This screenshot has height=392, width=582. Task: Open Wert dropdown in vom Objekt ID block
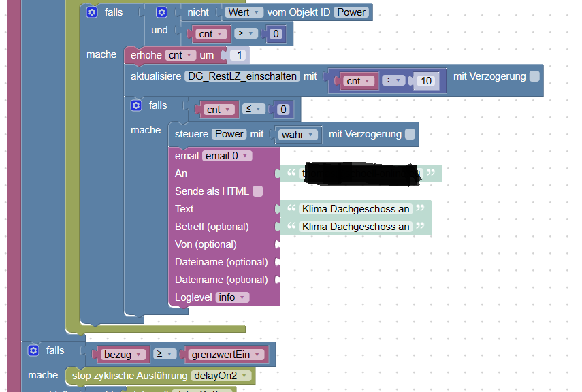(x=244, y=12)
